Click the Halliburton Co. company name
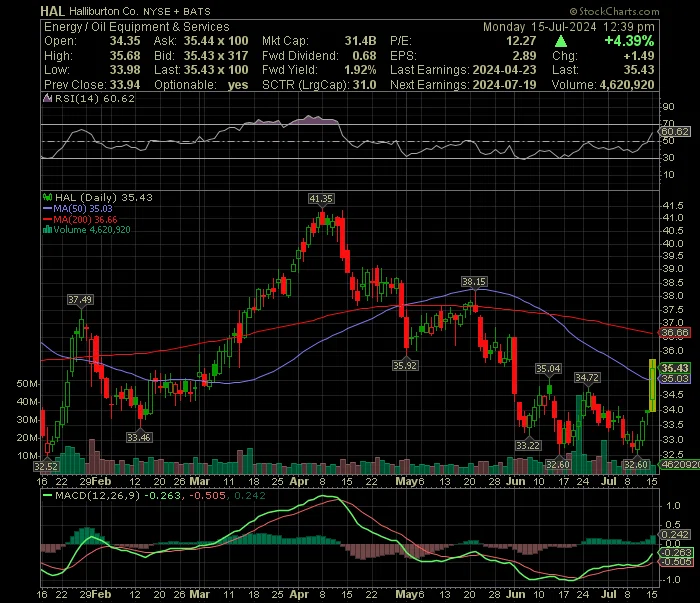The image size is (700, 603). (104, 11)
